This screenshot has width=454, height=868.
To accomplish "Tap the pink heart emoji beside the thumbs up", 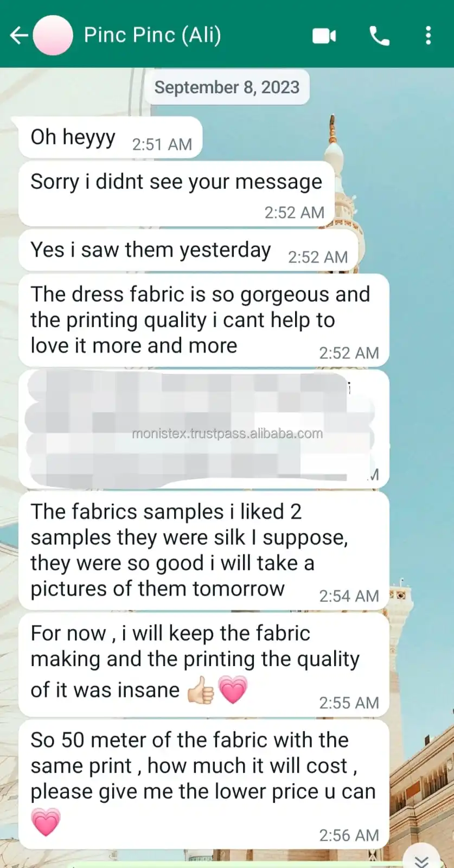I will [233, 690].
